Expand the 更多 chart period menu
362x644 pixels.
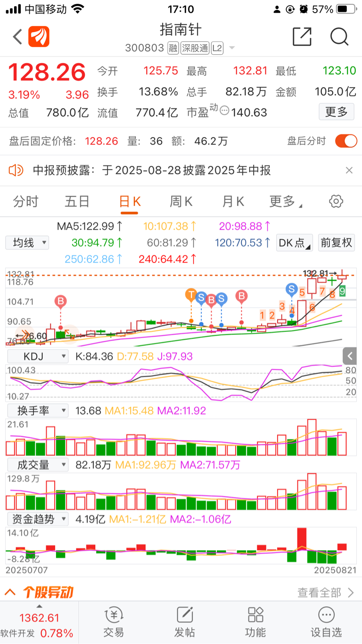pyautogui.click(x=285, y=202)
